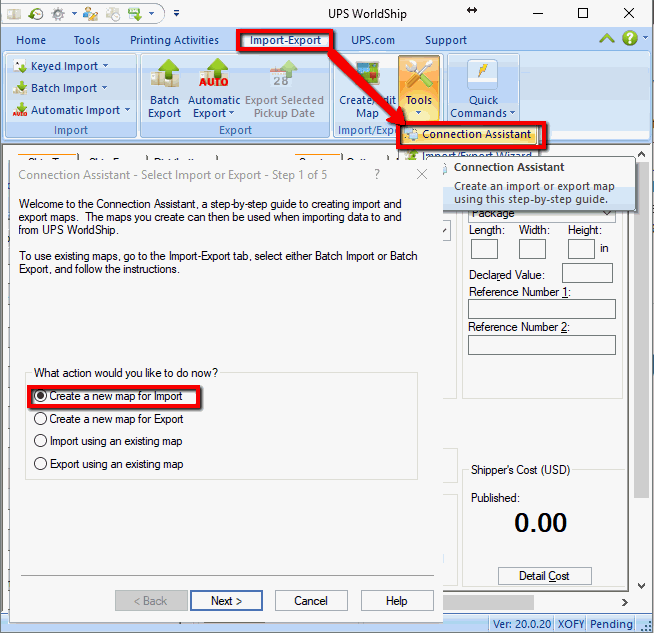The height and width of the screenshot is (633, 654).
Task: Select Import using an existing map
Action: coord(41,441)
